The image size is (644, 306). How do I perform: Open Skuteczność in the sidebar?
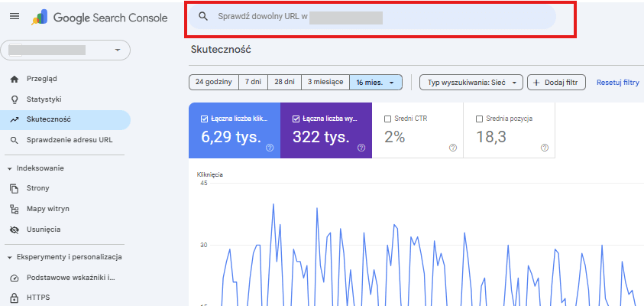coord(66,119)
